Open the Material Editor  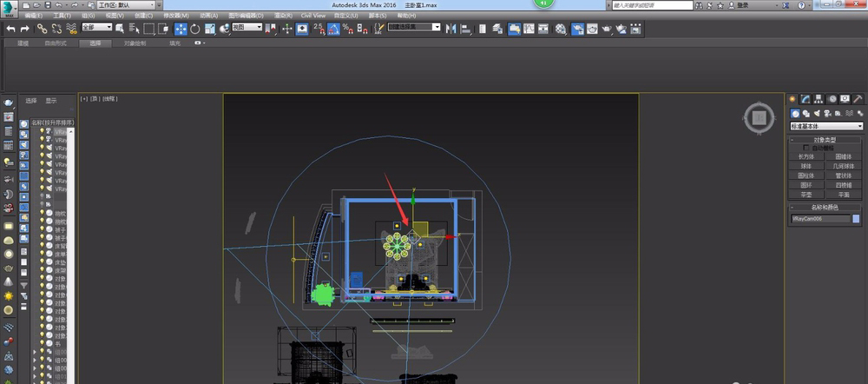tap(561, 29)
